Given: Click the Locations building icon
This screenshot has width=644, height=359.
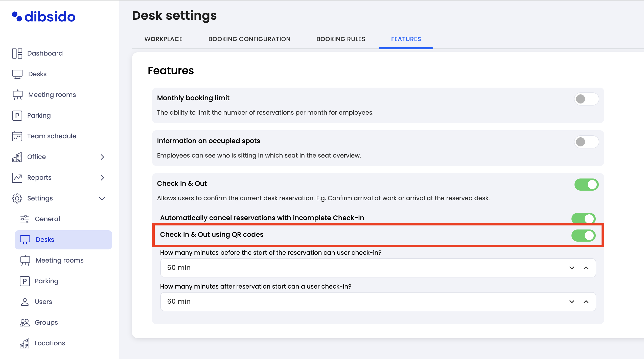Looking at the screenshot, I should pos(25,343).
